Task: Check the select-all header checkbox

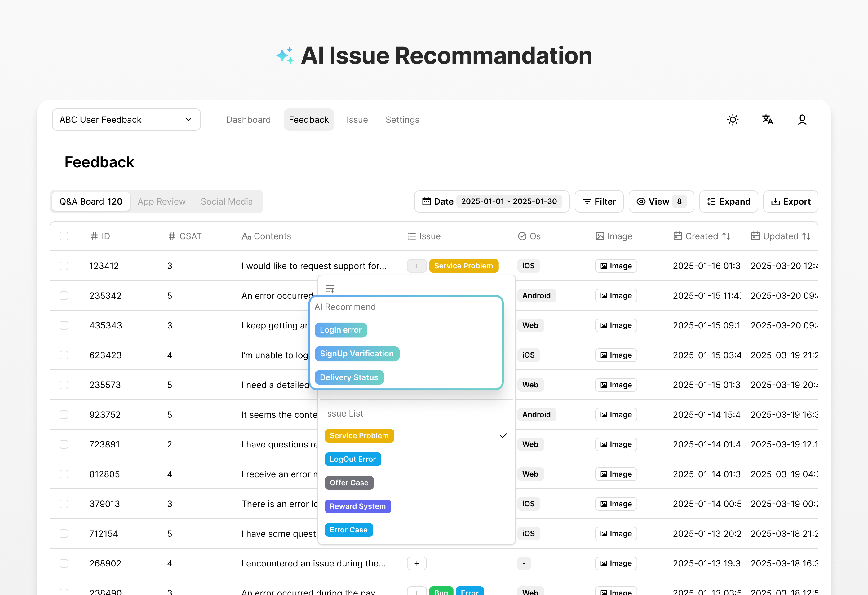Action: (x=64, y=236)
